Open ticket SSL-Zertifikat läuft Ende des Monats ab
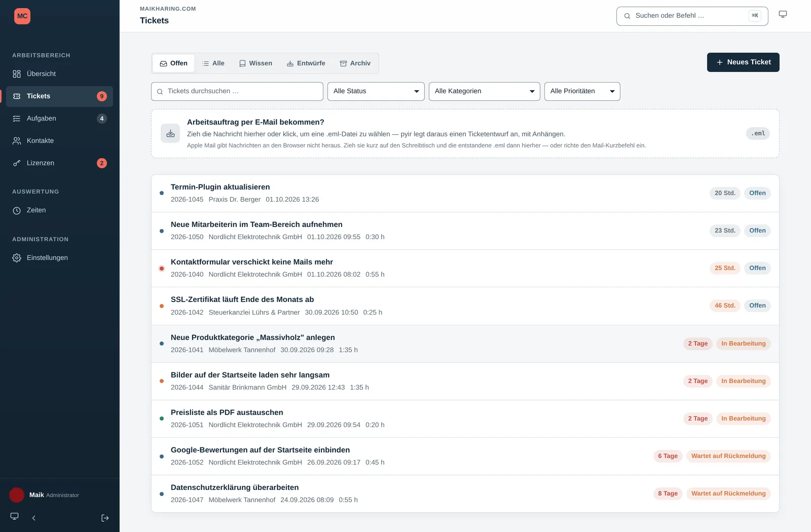 465,306
